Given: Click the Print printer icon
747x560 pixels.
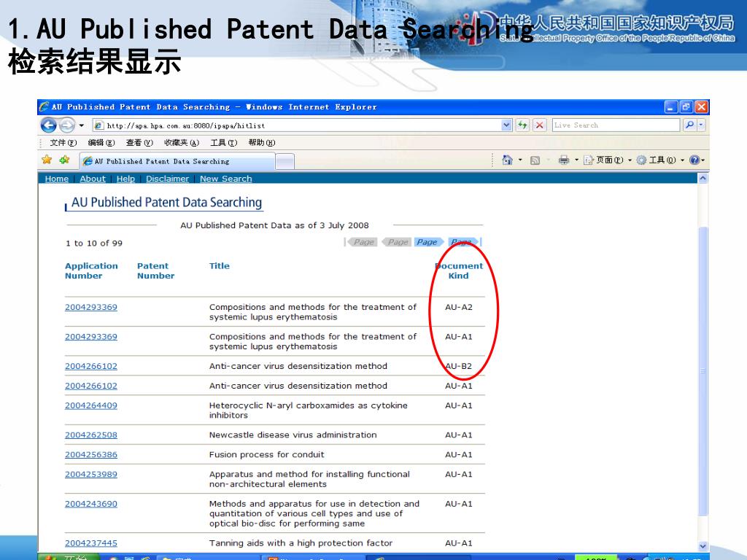Looking at the screenshot, I should pos(564,160).
